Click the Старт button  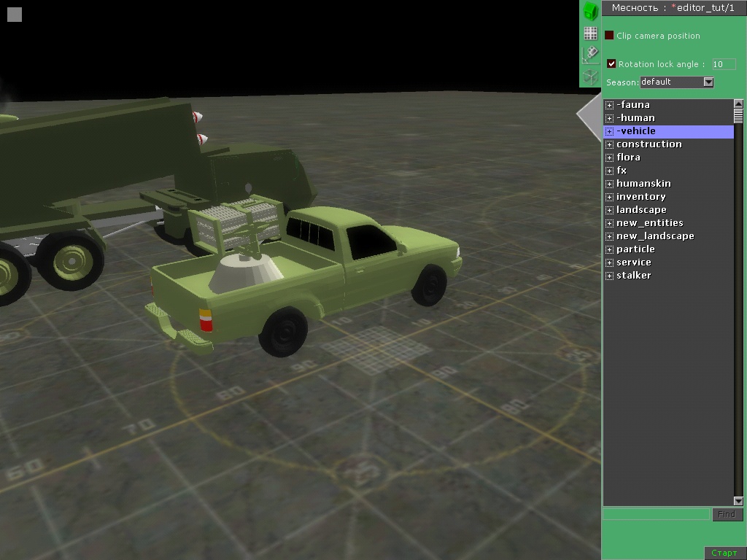(x=724, y=553)
